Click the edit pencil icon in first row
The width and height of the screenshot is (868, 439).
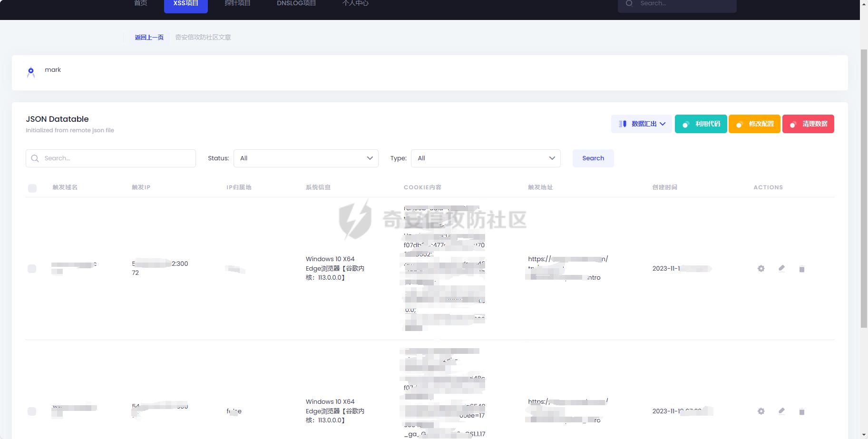tap(781, 268)
